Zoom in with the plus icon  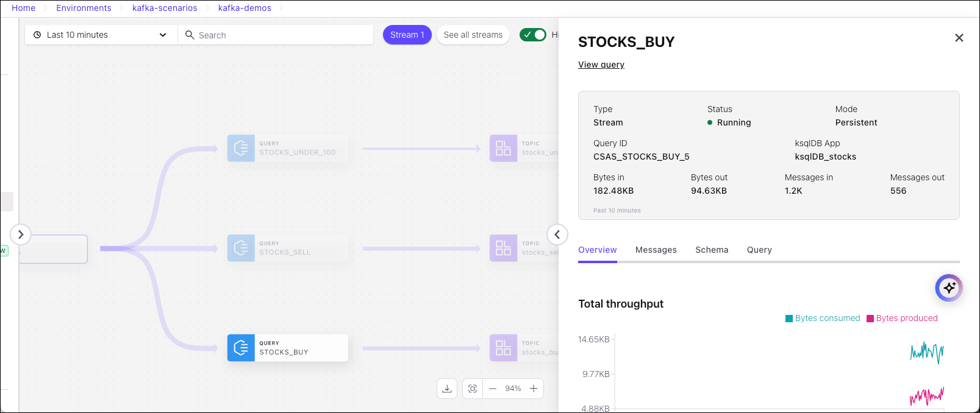[x=534, y=389]
